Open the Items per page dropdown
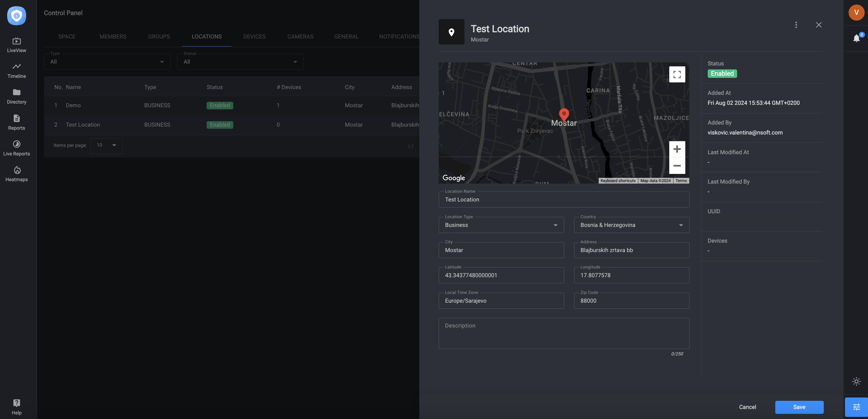Image resolution: width=868 pixels, height=419 pixels. [x=106, y=146]
